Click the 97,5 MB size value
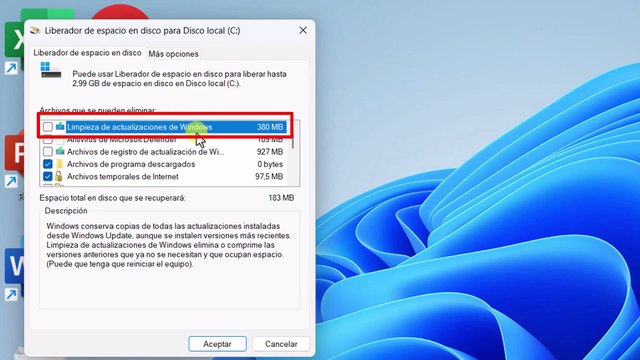The width and height of the screenshot is (640, 360). click(x=269, y=177)
